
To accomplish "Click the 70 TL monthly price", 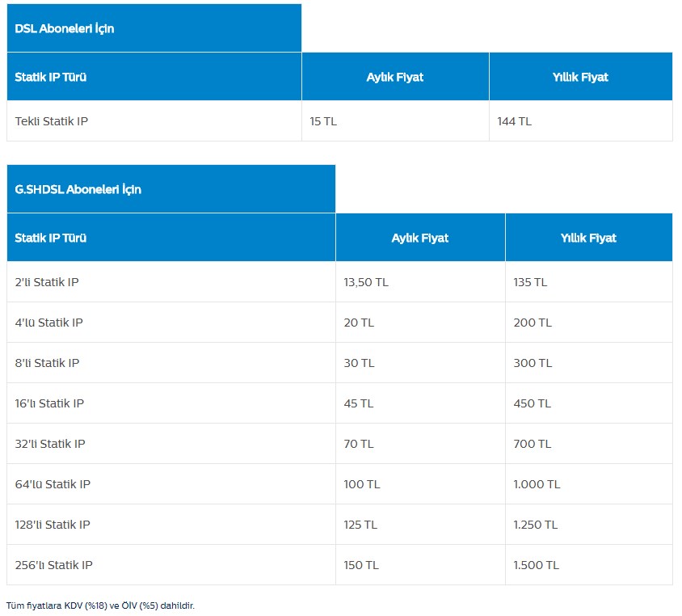I will click(359, 444).
